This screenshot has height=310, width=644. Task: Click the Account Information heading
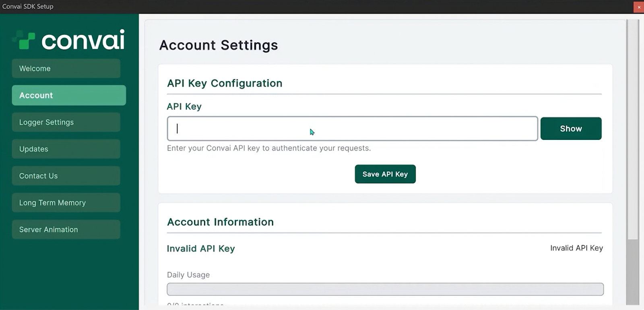pyautogui.click(x=220, y=222)
